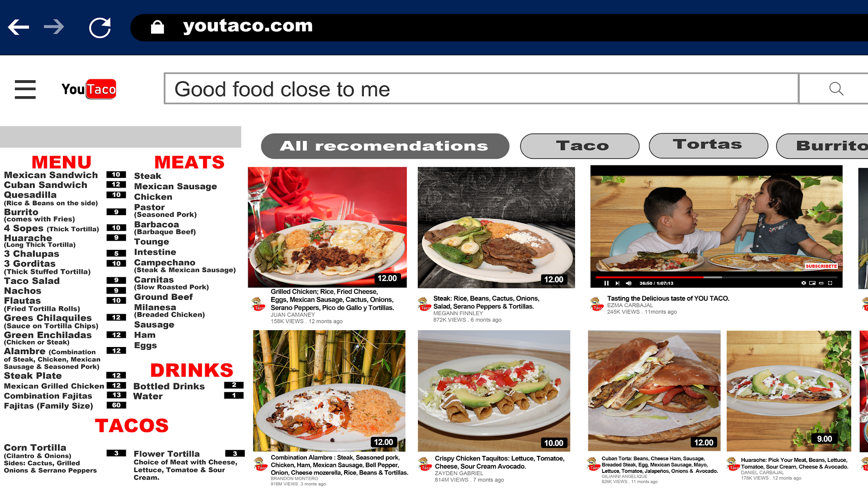Viewport: 868px width, 488px height.
Task: Select the Tortas category tab
Action: tap(708, 145)
